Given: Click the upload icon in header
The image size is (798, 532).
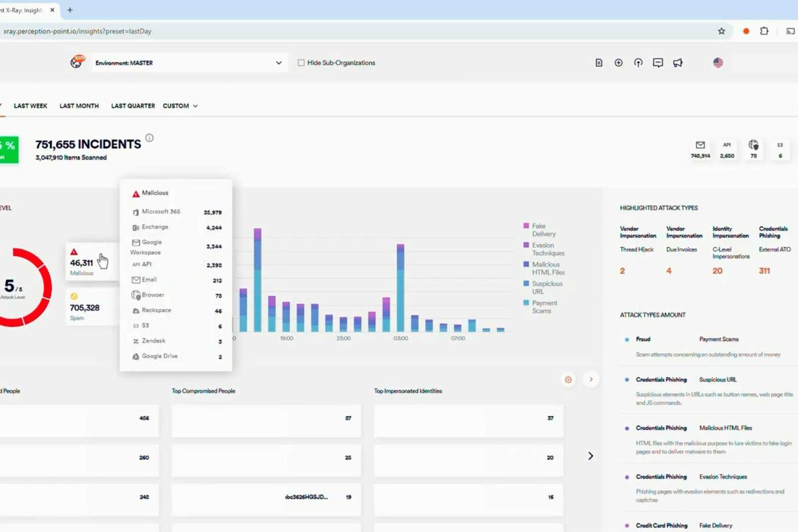Looking at the screenshot, I should (x=638, y=63).
